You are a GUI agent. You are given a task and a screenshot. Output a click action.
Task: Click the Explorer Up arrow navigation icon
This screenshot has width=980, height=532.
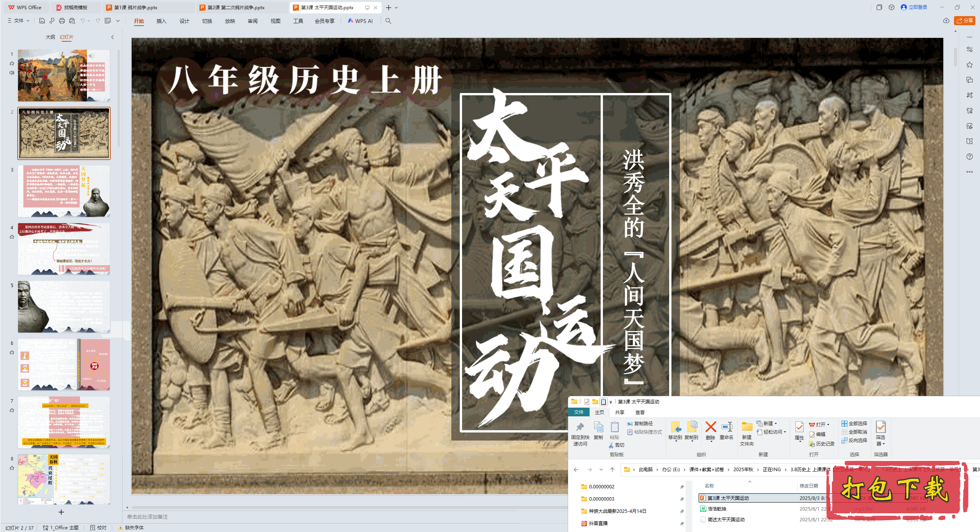(612, 470)
